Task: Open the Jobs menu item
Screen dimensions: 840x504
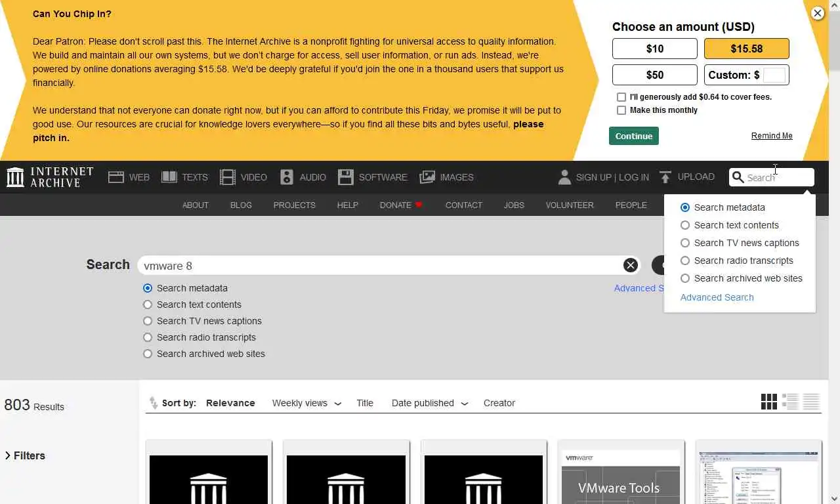Action: click(x=514, y=205)
